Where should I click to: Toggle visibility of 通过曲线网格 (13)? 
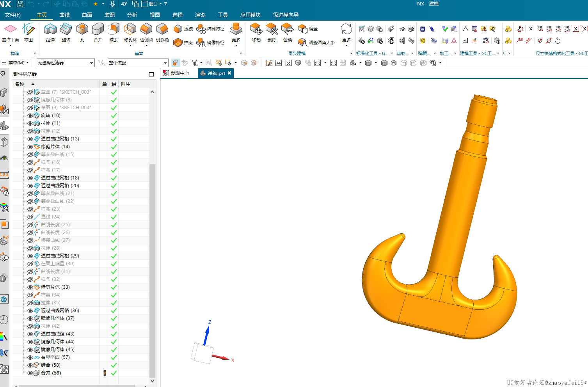click(30, 139)
